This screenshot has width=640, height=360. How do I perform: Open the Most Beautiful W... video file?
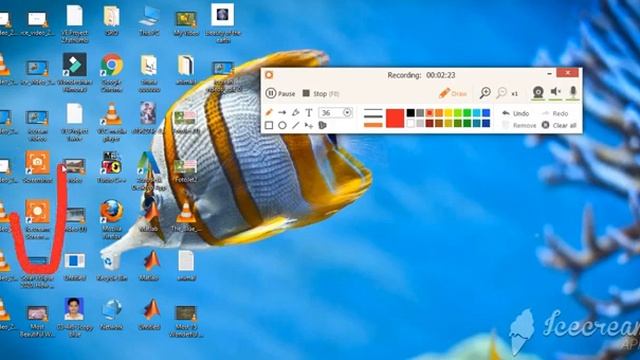coord(37,321)
